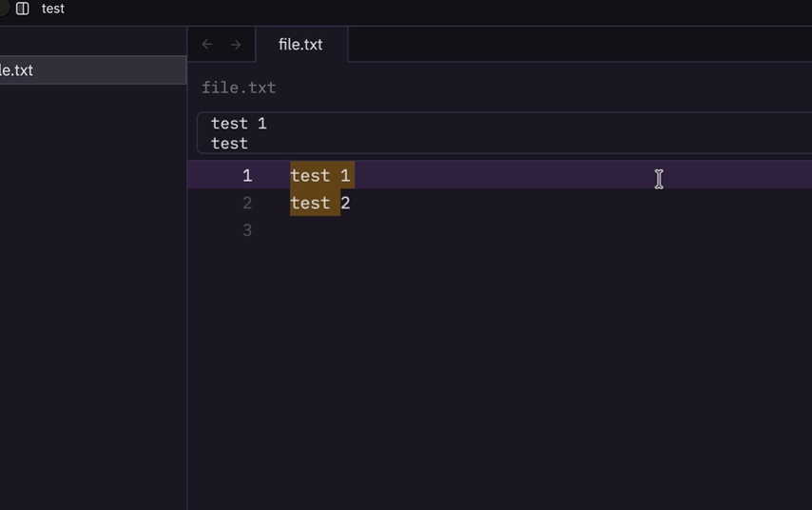Switch to the file.txt tab
812x510 pixels.
click(300, 45)
